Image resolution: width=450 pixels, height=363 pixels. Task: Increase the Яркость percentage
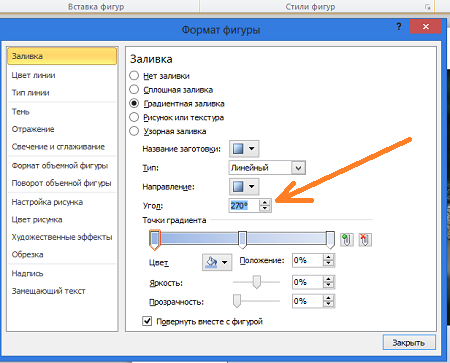pos(328,279)
